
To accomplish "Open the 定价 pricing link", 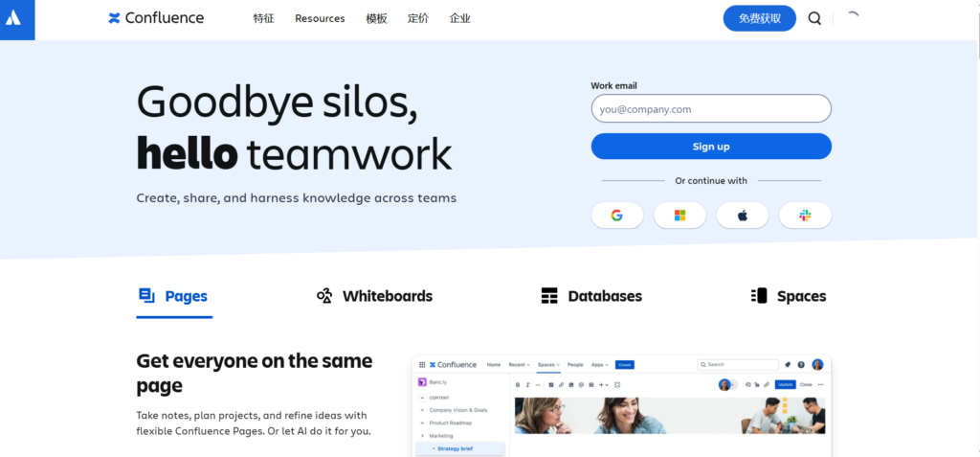I will [x=417, y=18].
